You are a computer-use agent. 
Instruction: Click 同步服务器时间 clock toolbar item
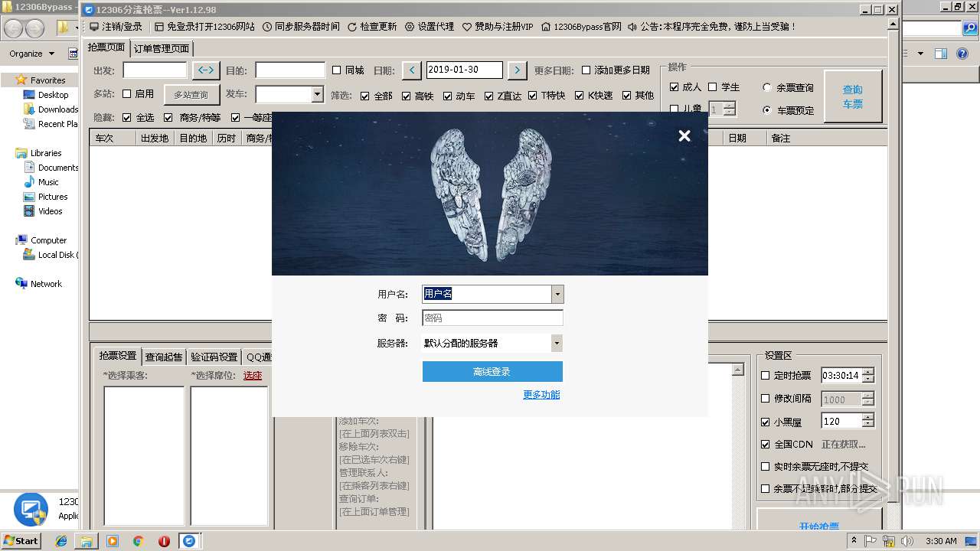[301, 26]
